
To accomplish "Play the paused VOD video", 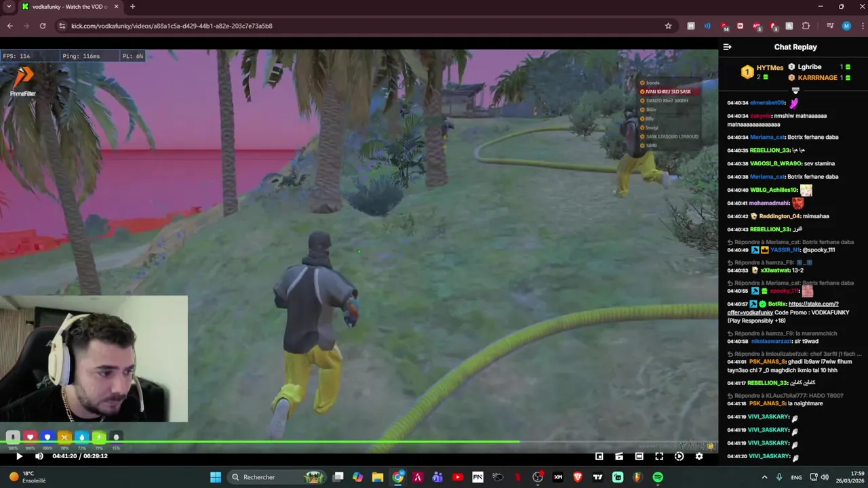I will (19, 456).
